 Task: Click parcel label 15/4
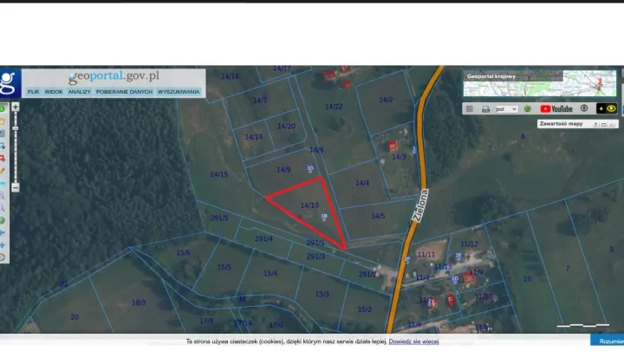(270, 273)
